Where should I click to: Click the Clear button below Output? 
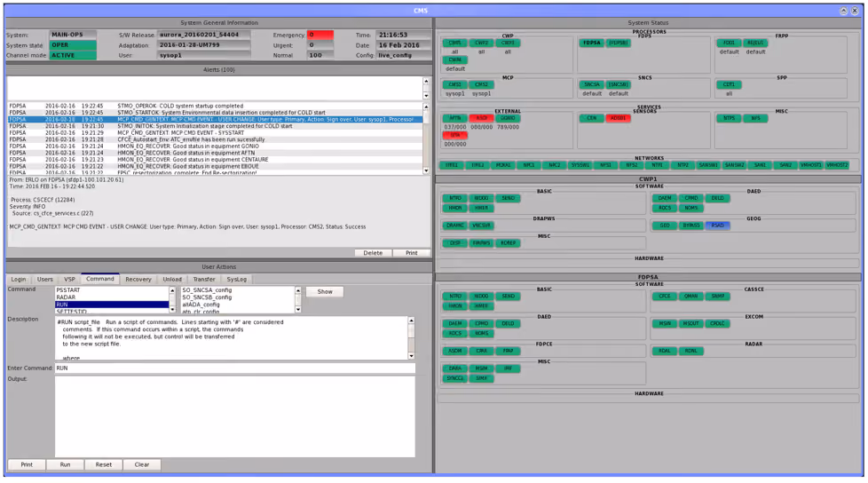[x=142, y=464]
